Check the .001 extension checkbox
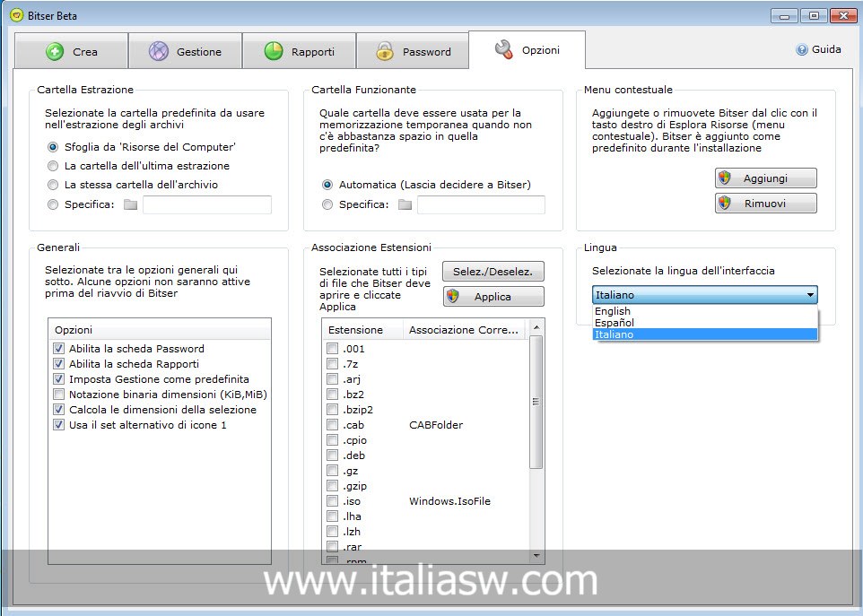 pos(333,349)
